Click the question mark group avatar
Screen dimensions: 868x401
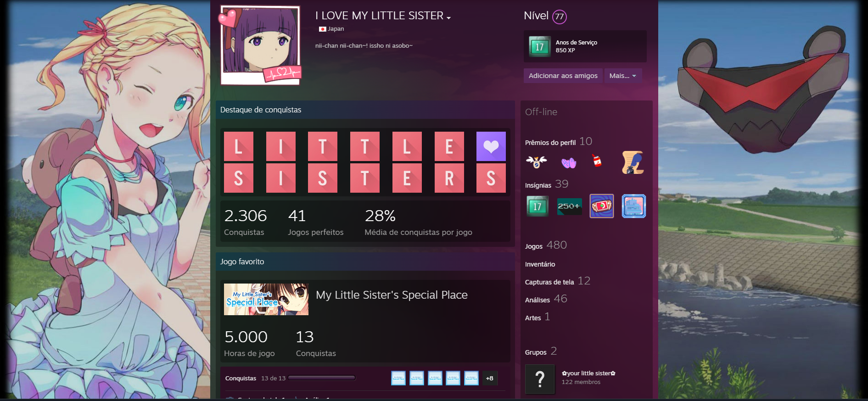tap(540, 379)
